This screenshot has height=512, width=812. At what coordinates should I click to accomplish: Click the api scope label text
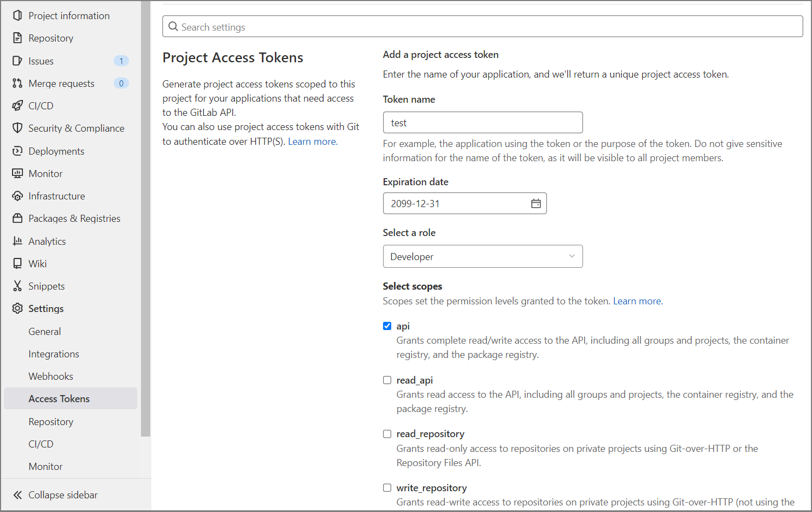pos(403,326)
